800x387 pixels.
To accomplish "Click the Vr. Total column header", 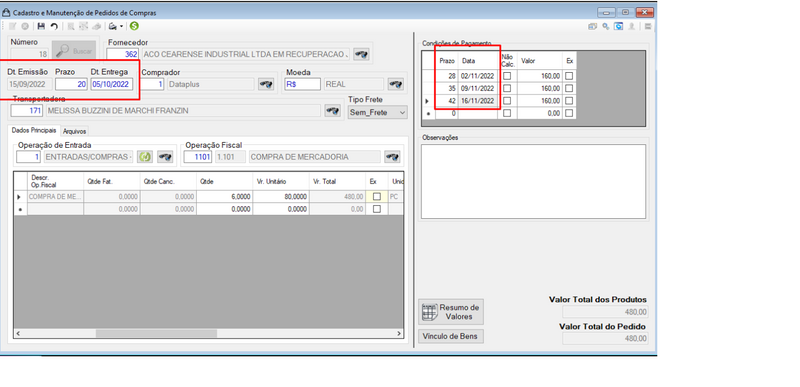I will tap(337, 181).
